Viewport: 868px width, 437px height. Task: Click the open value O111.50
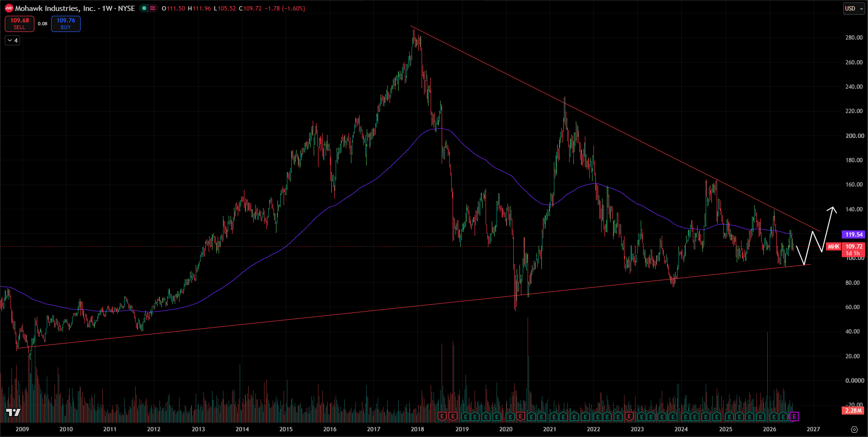tap(173, 9)
